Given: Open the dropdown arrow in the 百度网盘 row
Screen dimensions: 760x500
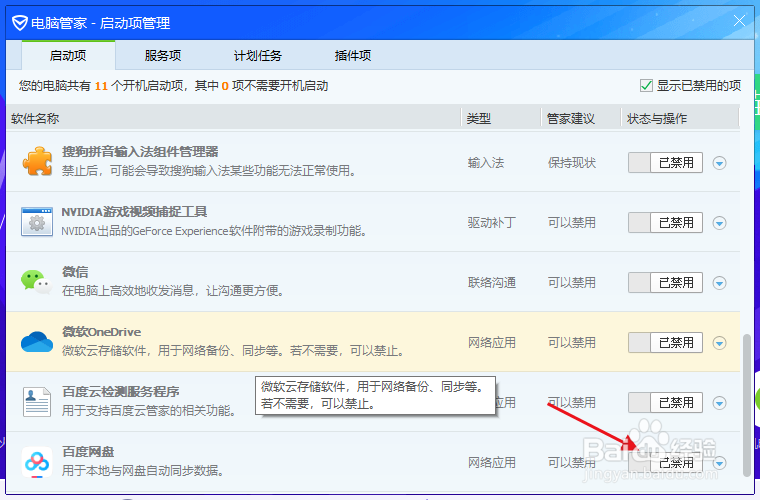Looking at the screenshot, I should click(719, 463).
